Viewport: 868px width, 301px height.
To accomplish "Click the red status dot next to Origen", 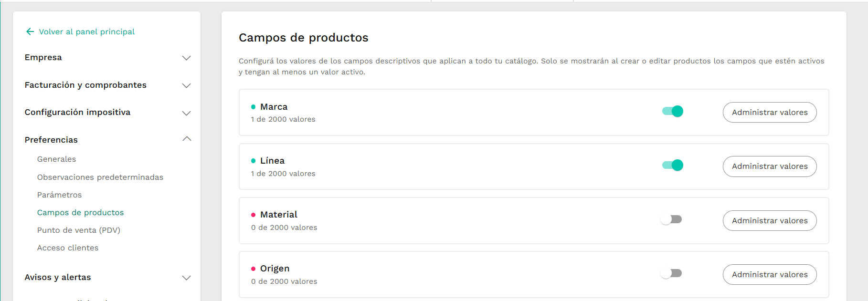I will pos(253,269).
